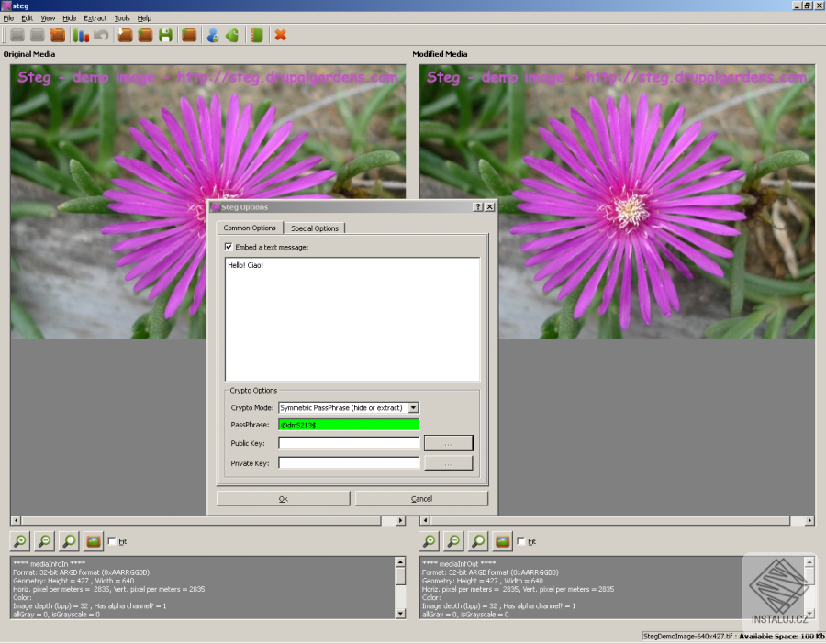This screenshot has height=644, width=826.
Task: Click the red X exit toolbar icon
Action: [x=280, y=35]
